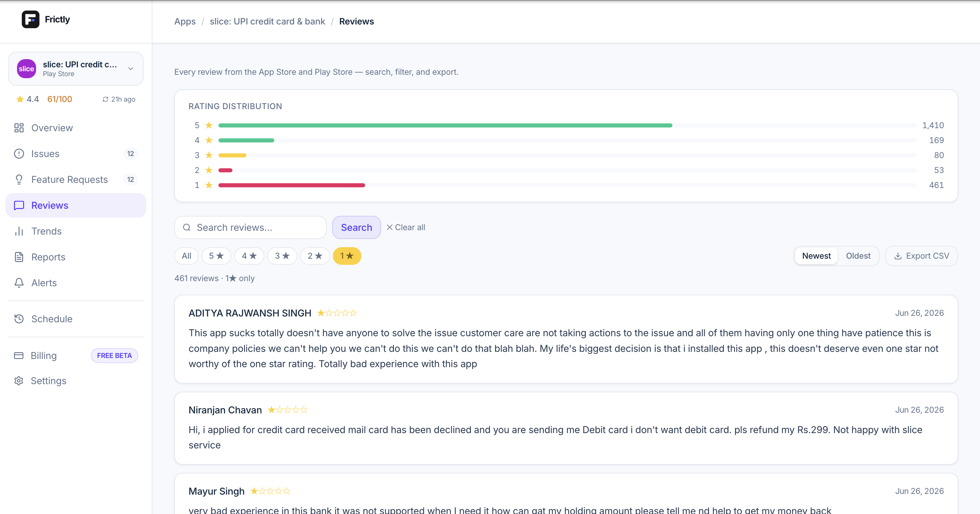The height and width of the screenshot is (514, 980).
Task: Click the 1 star red distribution bar
Action: (291, 185)
